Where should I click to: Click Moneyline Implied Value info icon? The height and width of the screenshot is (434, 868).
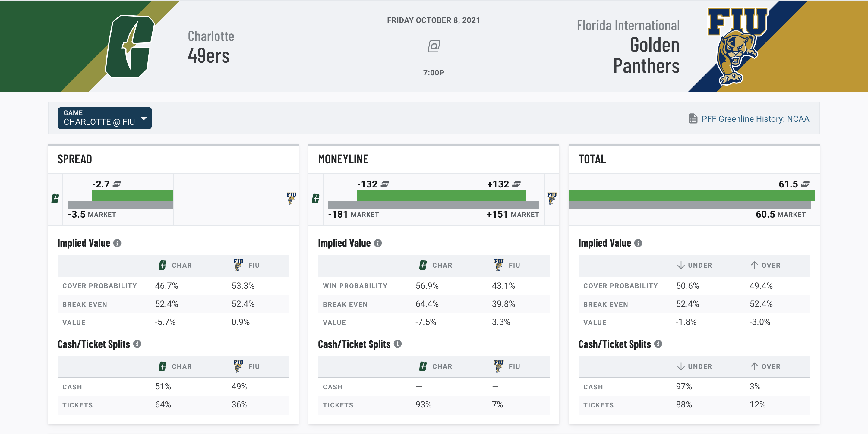click(378, 243)
